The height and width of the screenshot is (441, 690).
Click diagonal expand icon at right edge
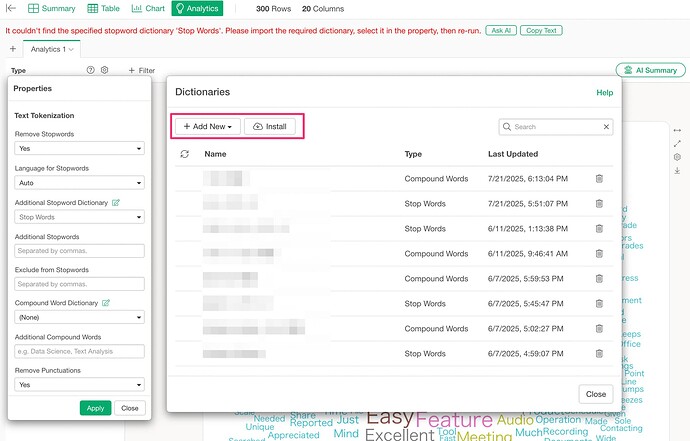pos(677,143)
